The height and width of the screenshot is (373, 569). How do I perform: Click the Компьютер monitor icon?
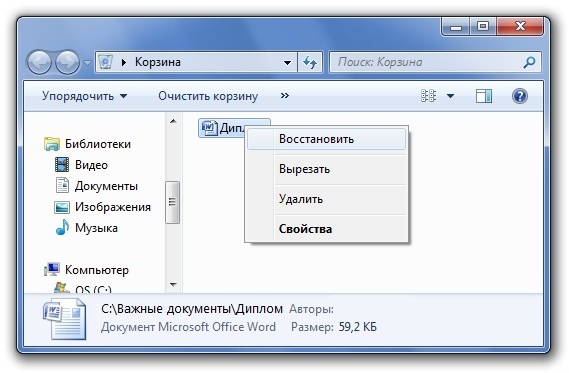[x=52, y=270]
